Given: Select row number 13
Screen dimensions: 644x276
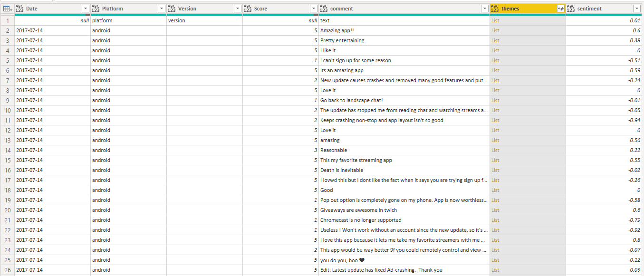Looking at the screenshot, I should point(7,140).
